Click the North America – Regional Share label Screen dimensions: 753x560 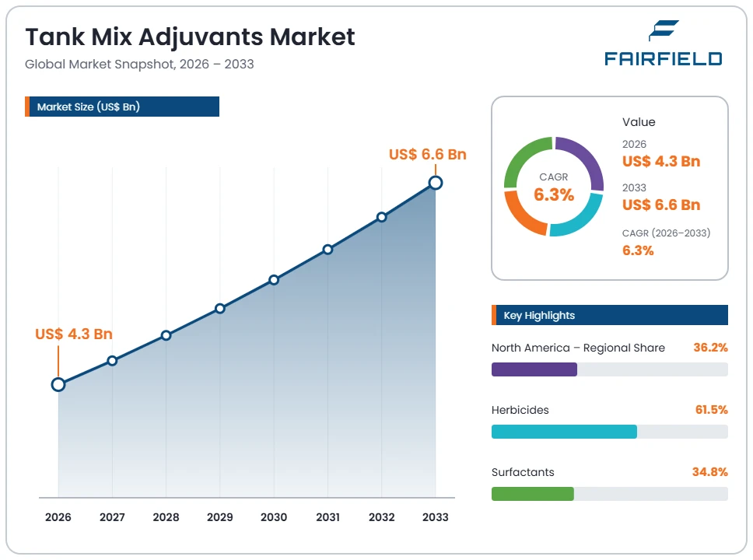pos(578,348)
